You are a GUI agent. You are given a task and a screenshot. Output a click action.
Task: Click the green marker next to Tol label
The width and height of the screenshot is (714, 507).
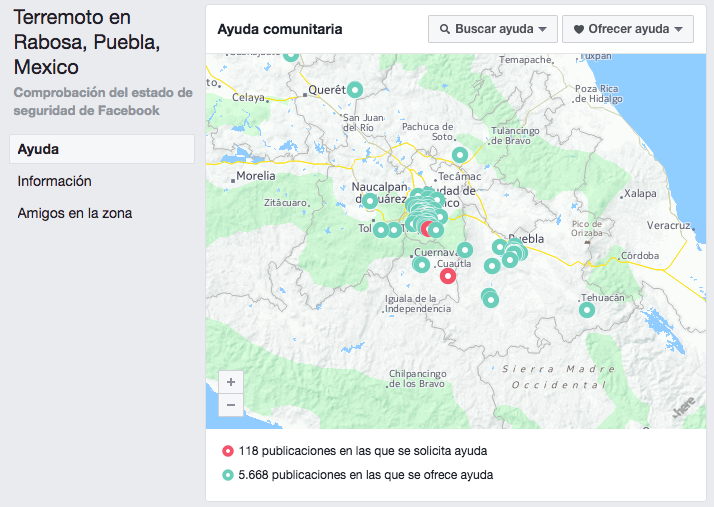click(381, 230)
